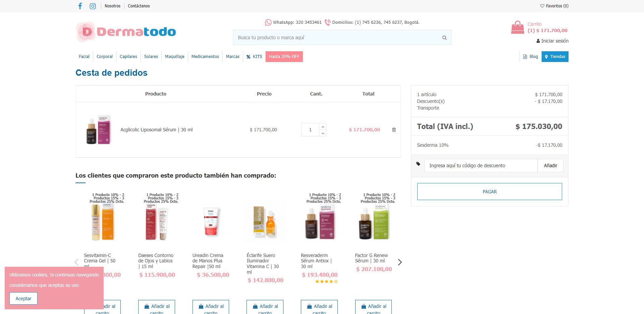Open the Dermatodo Instagram icon
The height and width of the screenshot is (314, 644).
point(93,6)
